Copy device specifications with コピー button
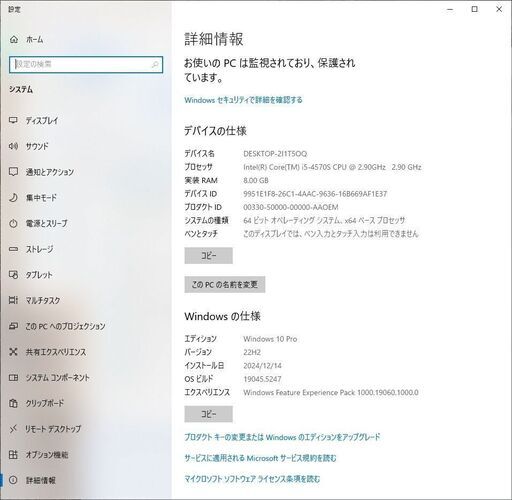Image resolution: width=512 pixels, height=500 pixels. [x=209, y=256]
